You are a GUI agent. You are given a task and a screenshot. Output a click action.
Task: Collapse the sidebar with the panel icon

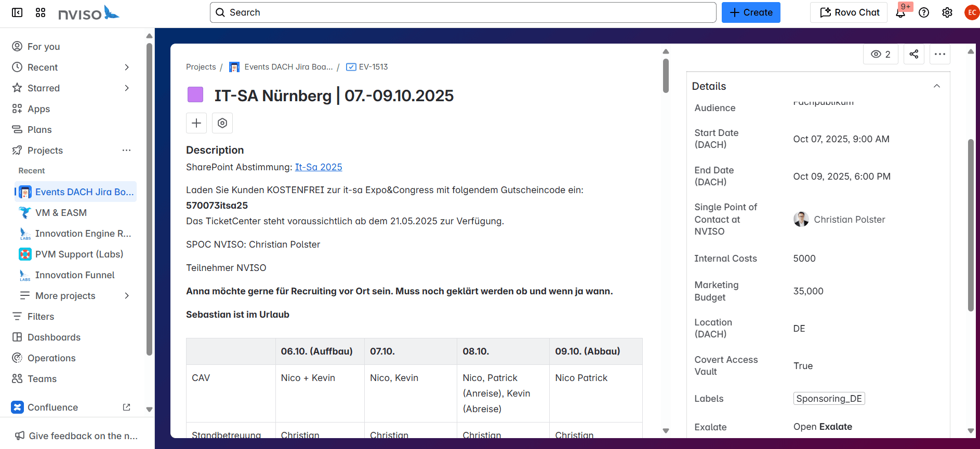coord(17,12)
